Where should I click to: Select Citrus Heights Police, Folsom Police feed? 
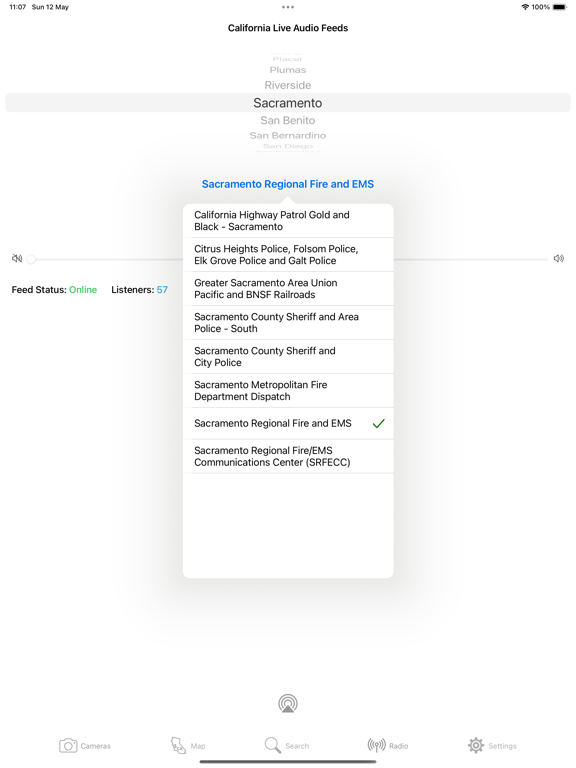[x=288, y=255]
